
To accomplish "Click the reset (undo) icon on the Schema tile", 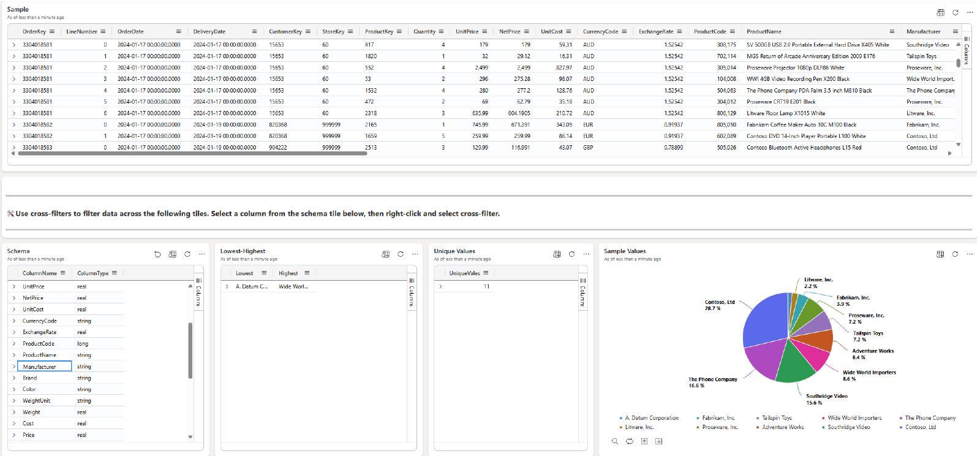I will pyautogui.click(x=157, y=254).
